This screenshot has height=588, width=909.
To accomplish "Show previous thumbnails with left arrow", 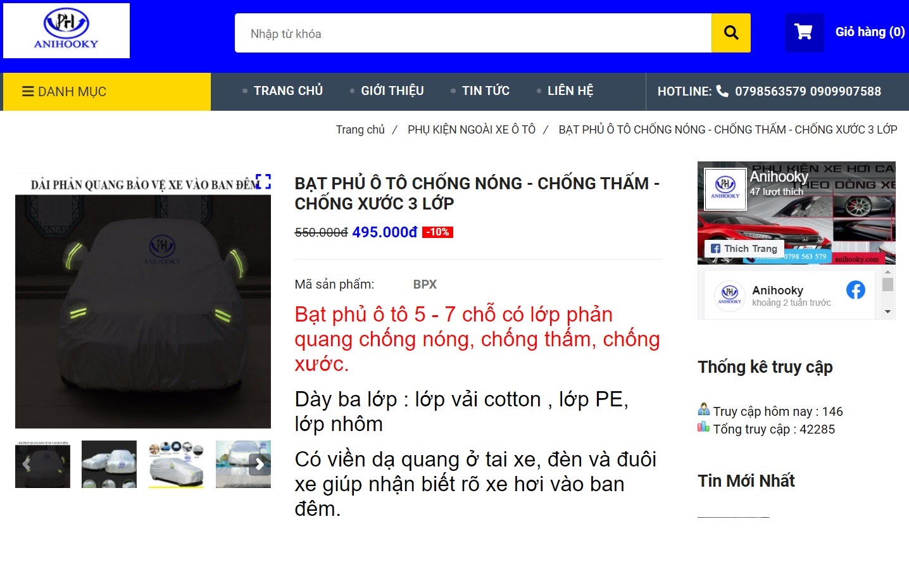I will (x=26, y=464).
